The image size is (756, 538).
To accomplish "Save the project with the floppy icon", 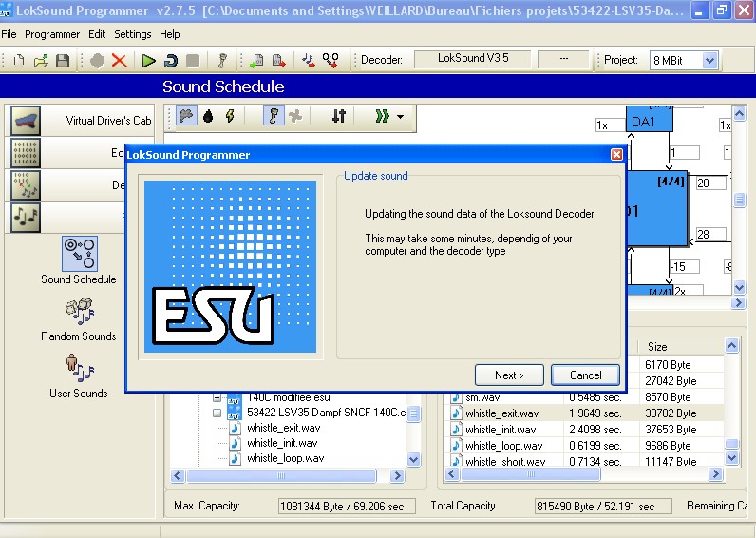I will [x=63, y=61].
